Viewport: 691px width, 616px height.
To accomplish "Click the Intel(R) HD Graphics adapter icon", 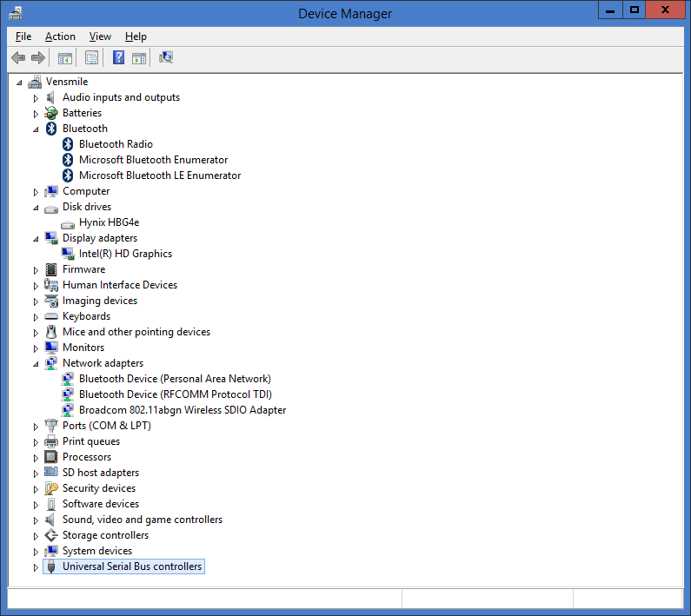I will [x=68, y=254].
